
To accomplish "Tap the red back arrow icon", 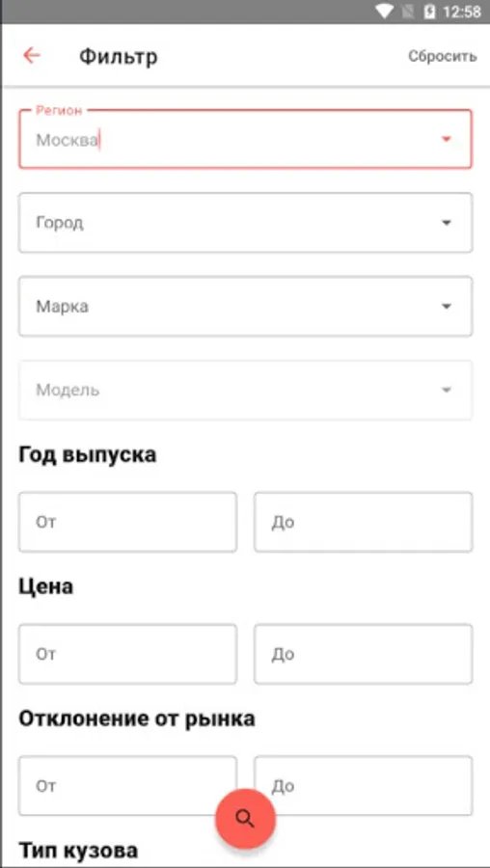I will 32,55.
